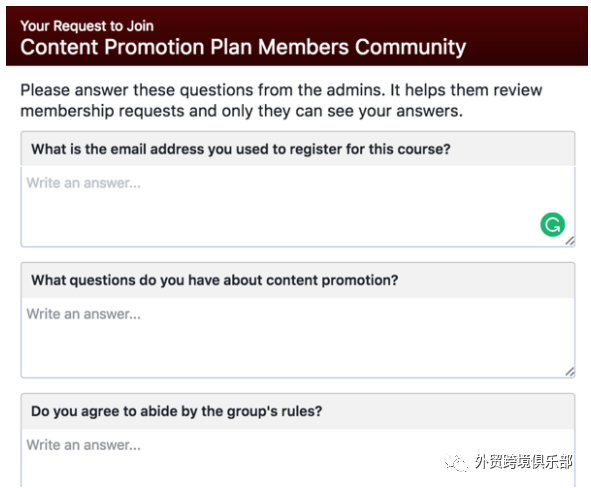
Task: Click the WeChat logo watermark
Action: click(x=456, y=462)
